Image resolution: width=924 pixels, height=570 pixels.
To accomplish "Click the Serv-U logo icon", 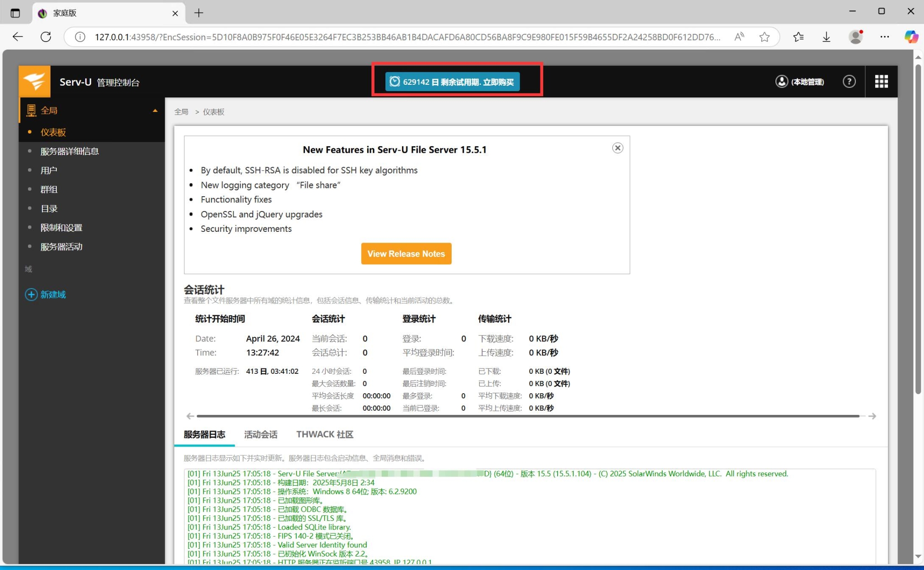I will point(34,82).
